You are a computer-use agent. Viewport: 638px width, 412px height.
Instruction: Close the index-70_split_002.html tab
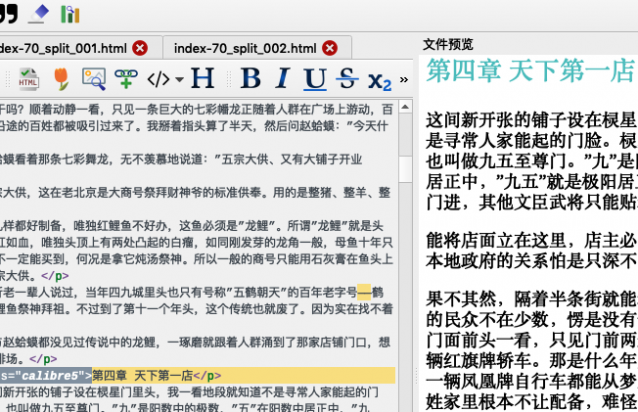[333, 47]
